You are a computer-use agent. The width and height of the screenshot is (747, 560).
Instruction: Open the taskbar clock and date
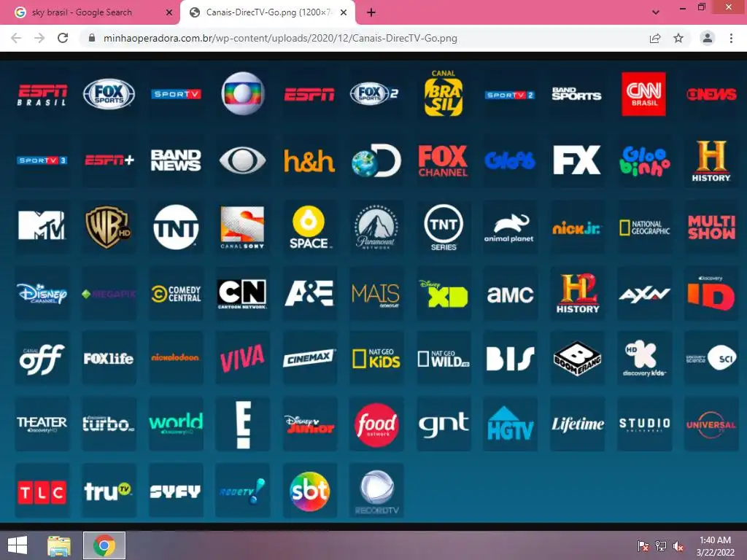715,546
